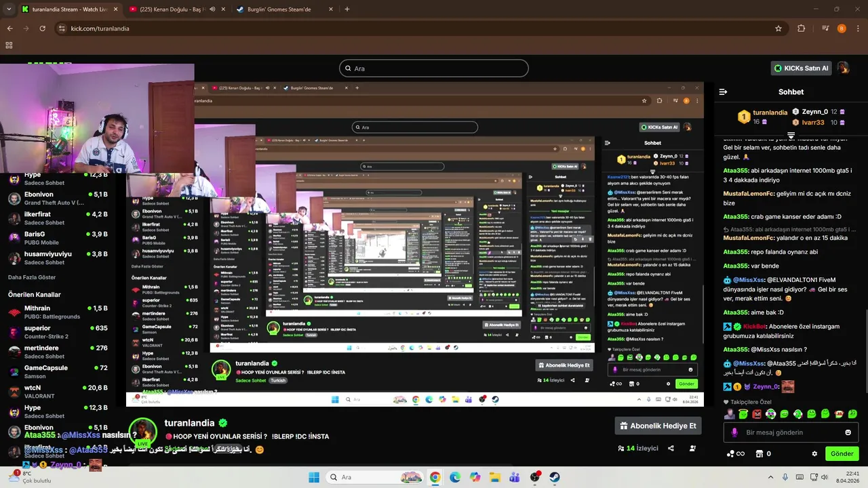The image size is (868, 488).
Task: Open Chrome apps grid icon
Action: click(x=9, y=45)
